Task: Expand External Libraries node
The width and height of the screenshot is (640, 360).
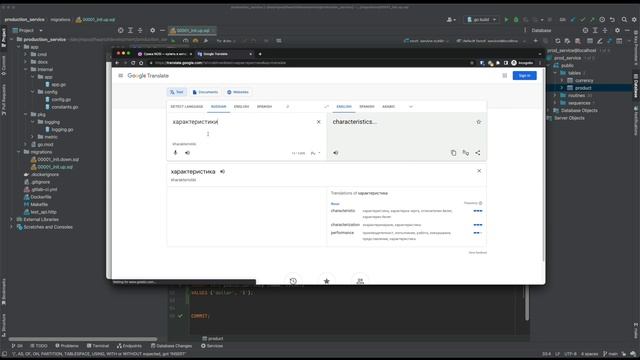Action: 11,219
